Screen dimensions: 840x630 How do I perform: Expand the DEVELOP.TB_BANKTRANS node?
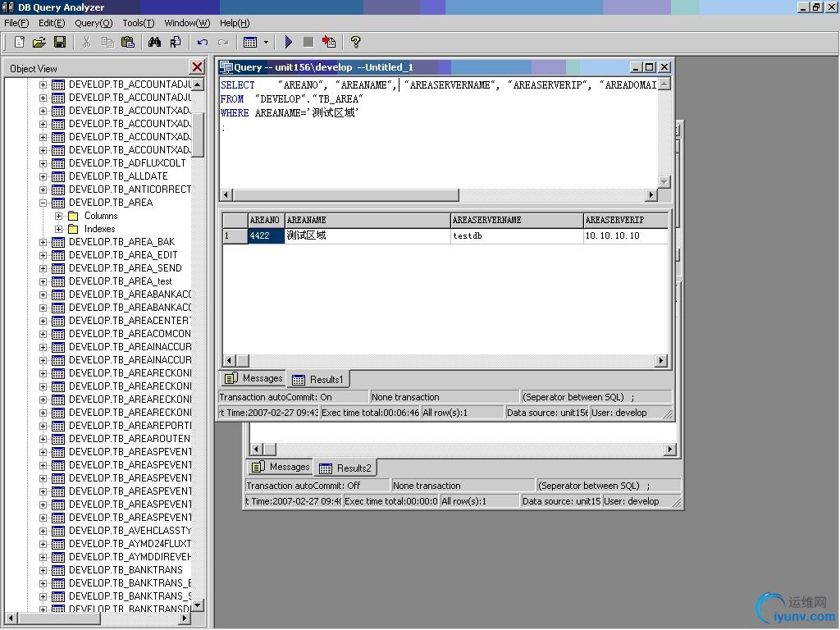pyautogui.click(x=43, y=571)
